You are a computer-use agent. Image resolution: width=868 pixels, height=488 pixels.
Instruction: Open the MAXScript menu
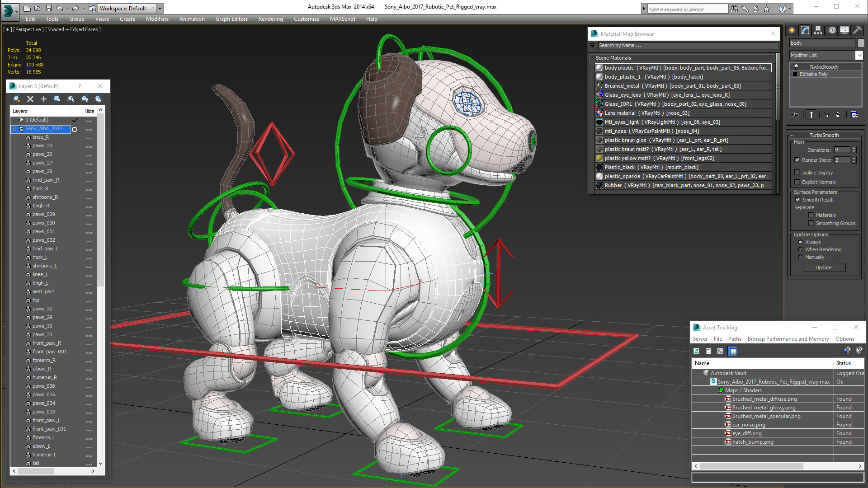click(342, 19)
